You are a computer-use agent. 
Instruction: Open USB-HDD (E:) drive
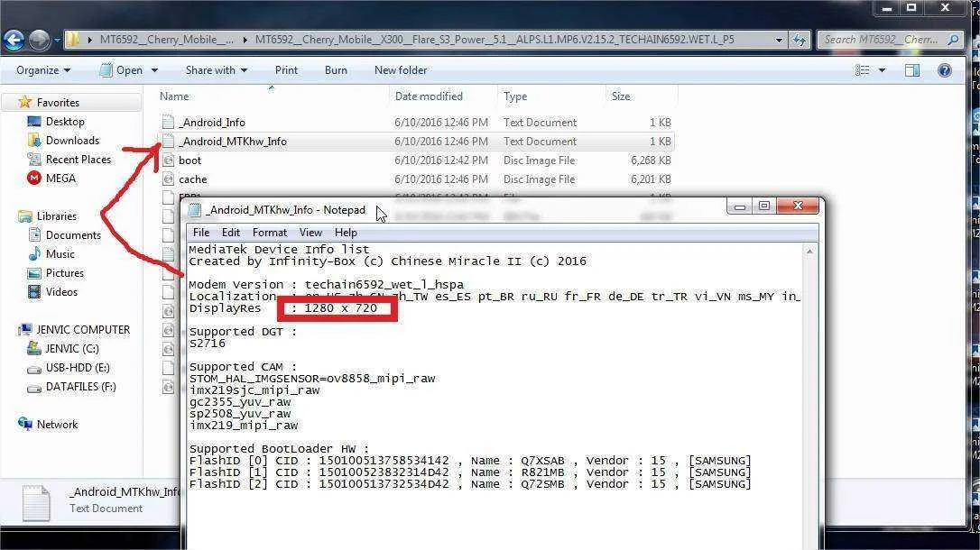click(x=78, y=368)
